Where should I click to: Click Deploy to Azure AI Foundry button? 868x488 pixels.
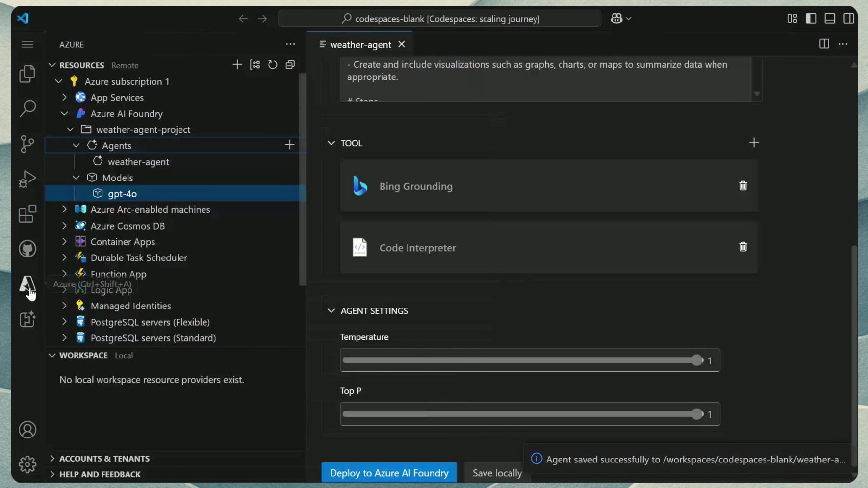[x=389, y=473]
